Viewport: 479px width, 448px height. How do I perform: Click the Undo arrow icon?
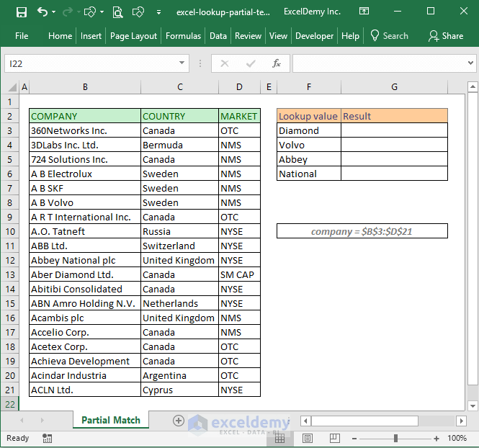(42, 12)
